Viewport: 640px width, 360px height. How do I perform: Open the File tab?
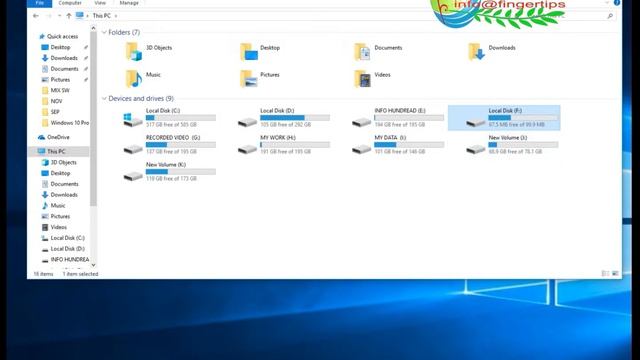40,3
